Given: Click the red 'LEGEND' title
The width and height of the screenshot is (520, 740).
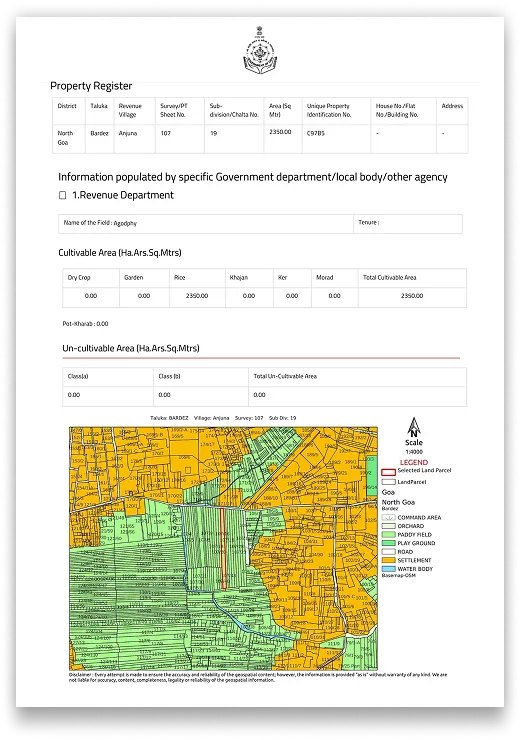Looking at the screenshot, I should [414, 462].
